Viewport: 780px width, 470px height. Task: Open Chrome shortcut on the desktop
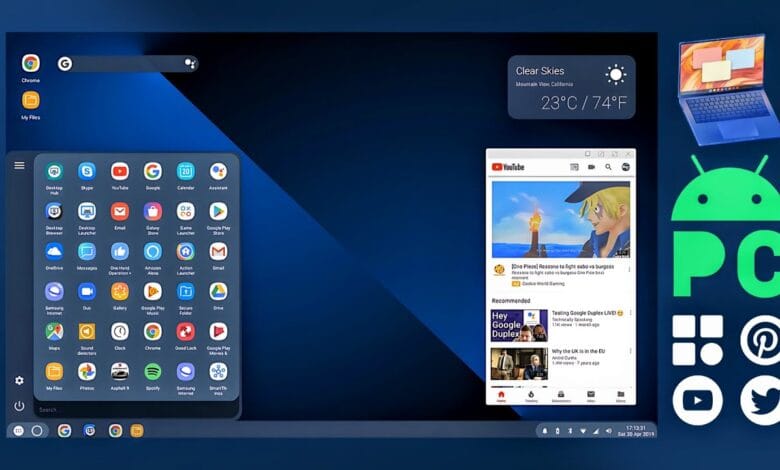click(x=30, y=63)
